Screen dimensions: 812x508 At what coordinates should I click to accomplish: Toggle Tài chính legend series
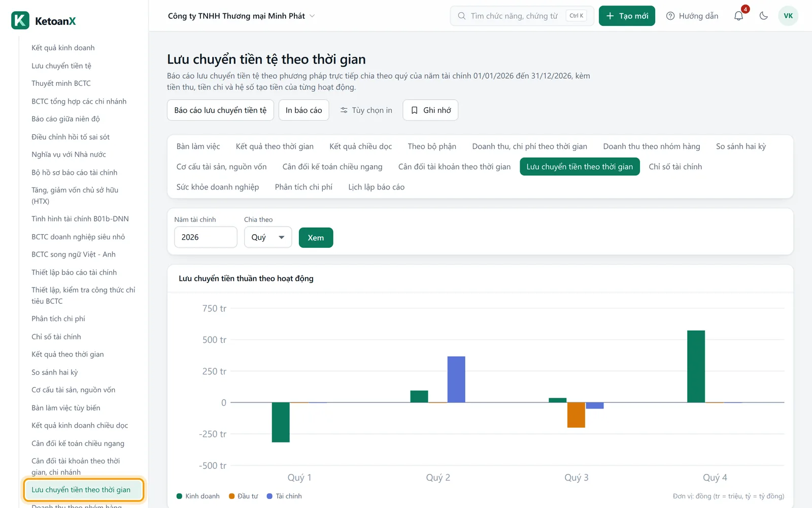pyautogui.click(x=284, y=496)
